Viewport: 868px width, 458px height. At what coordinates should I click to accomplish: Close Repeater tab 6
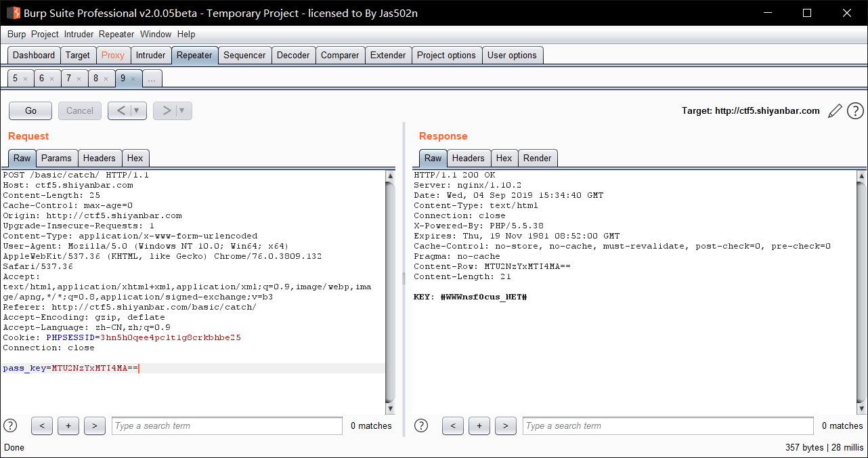(51, 79)
